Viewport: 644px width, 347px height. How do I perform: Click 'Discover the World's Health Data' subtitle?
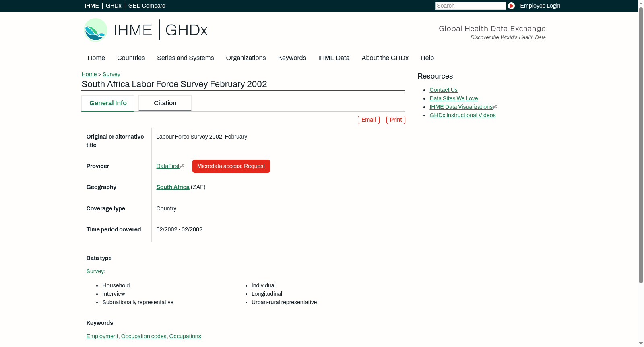pos(508,37)
